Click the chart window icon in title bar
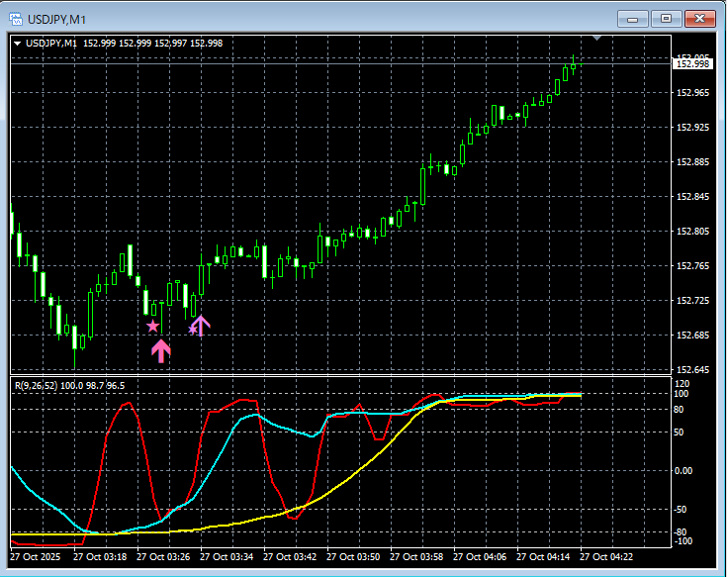The height and width of the screenshot is (577, 728). point(15,18)
